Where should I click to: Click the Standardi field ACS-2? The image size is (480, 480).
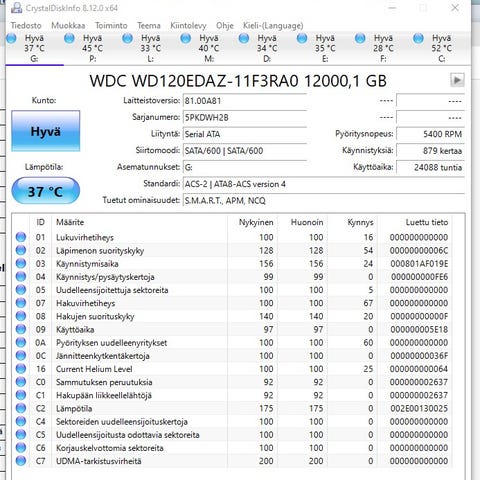324,184
